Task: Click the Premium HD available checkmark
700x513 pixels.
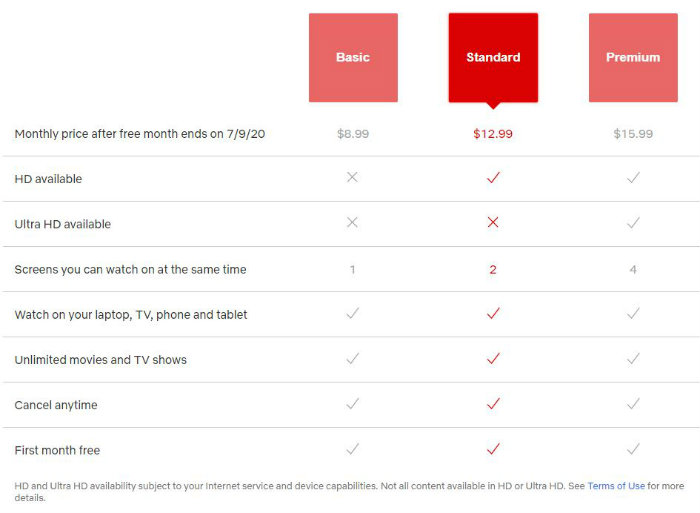Action: (x=633, y=177)
